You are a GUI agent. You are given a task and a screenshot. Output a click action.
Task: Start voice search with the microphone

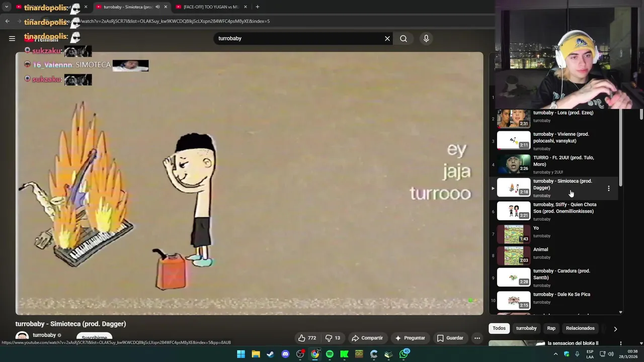click(426, 39)
